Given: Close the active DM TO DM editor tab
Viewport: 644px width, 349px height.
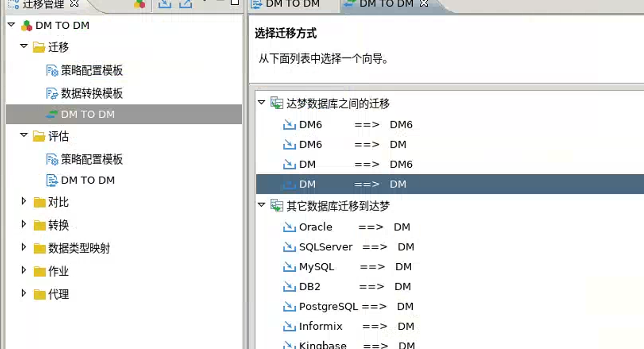Looking at the screenshot, I should coord(424,4).
